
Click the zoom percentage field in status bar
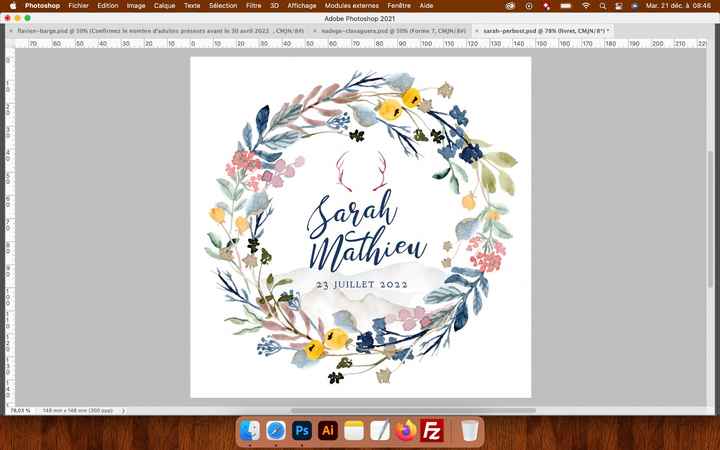[19, 410]
